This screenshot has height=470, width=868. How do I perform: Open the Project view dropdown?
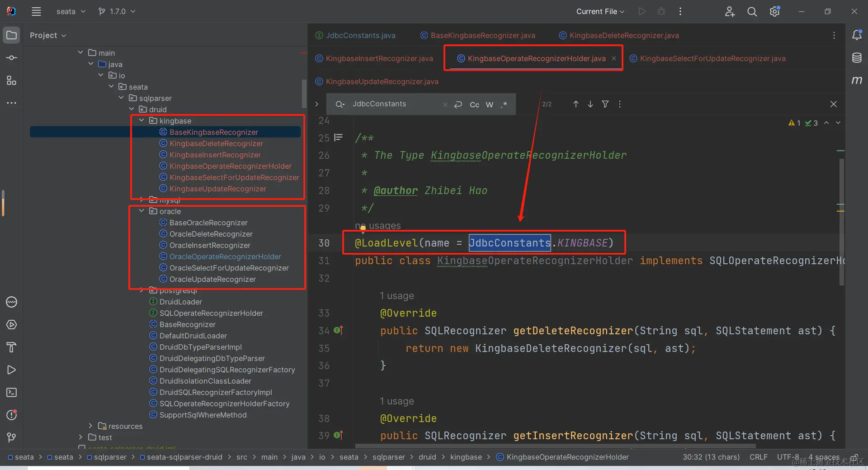[x=48, y=35]
